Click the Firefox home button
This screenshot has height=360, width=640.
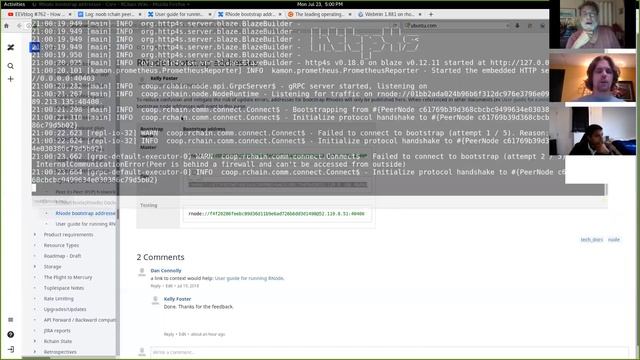click(7, 26)
